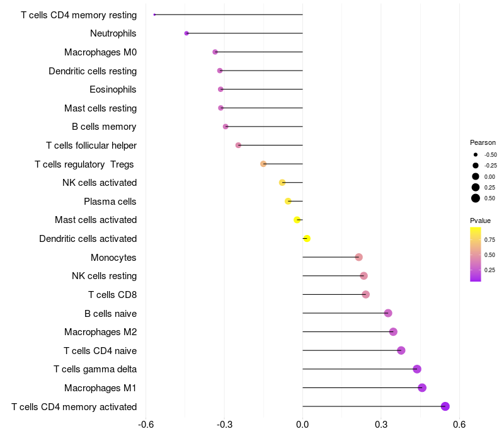The image size is (504, 441).
Task: Click the T cells CD8 data point
Action: pyautogui.click(x=365, y=294)
